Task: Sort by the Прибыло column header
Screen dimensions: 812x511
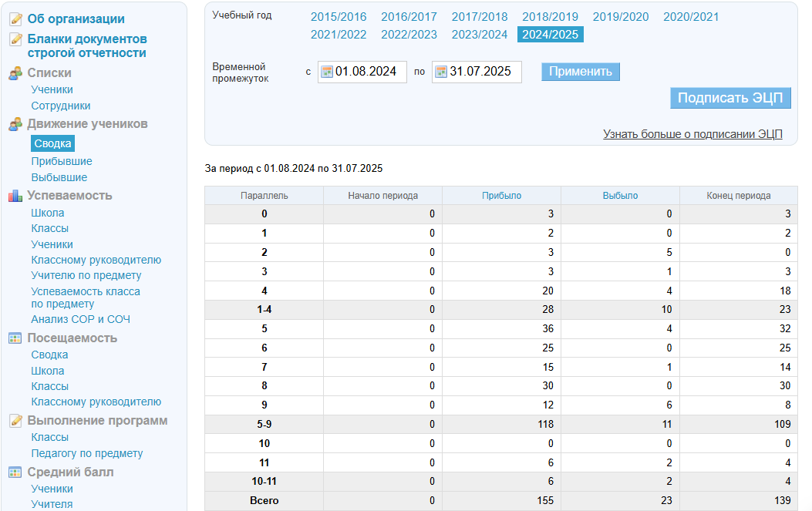Action: click(x=501, y=196)
